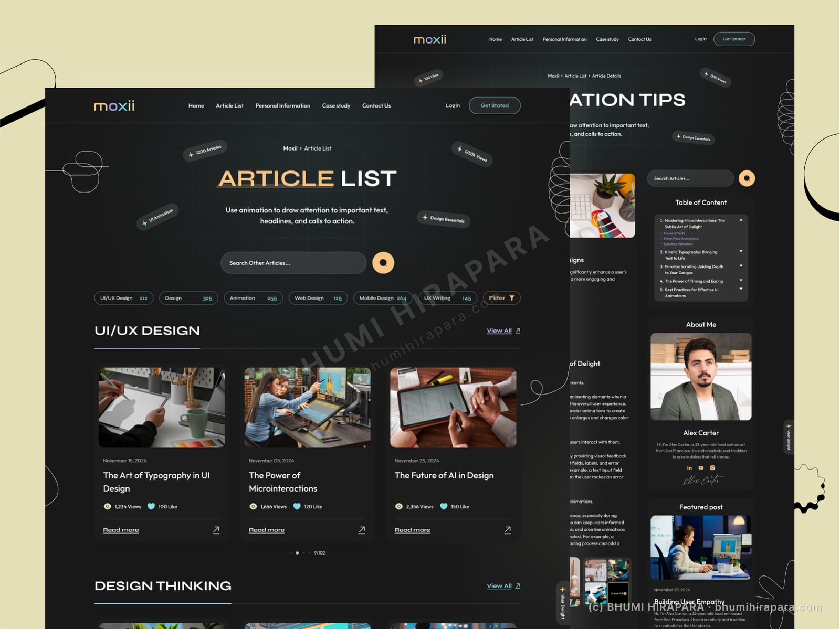Click the heart like icon showing 100 Like

coord(151,506)
